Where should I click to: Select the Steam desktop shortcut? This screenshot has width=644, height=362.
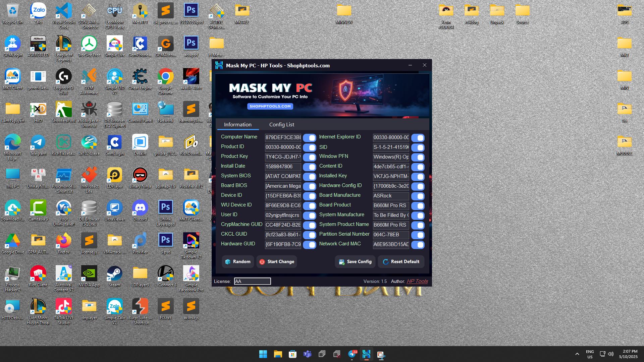coord(115,276)
